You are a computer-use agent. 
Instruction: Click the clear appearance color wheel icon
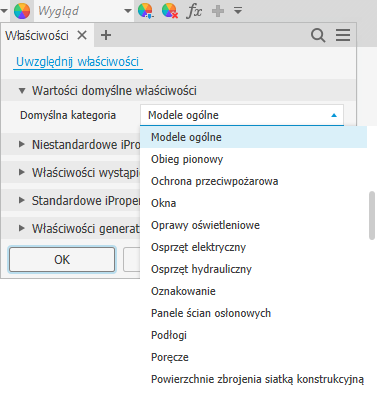pos(170,11)
